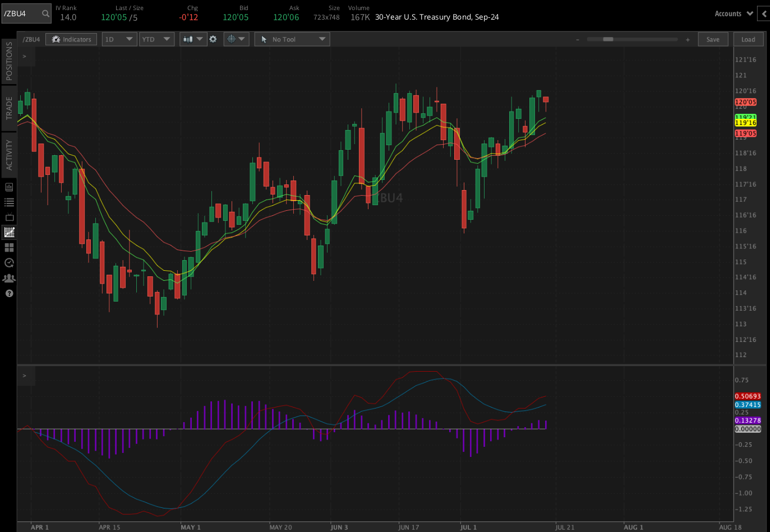Expand the MACD study panel arrow
Image resolution: width=770 pixels, height=532 pixels.
pyautogui.click(x=24, y=376)
